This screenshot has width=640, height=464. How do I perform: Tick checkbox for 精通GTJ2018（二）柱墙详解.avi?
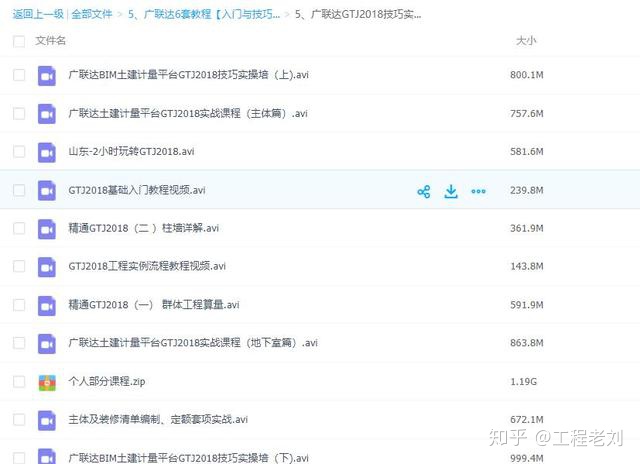[19, 228]
